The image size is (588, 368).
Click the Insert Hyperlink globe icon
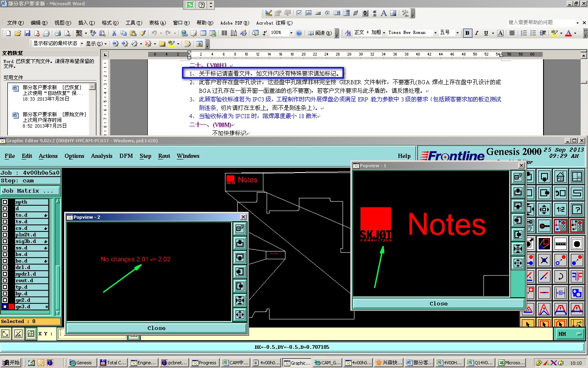[x=185, y=33]
